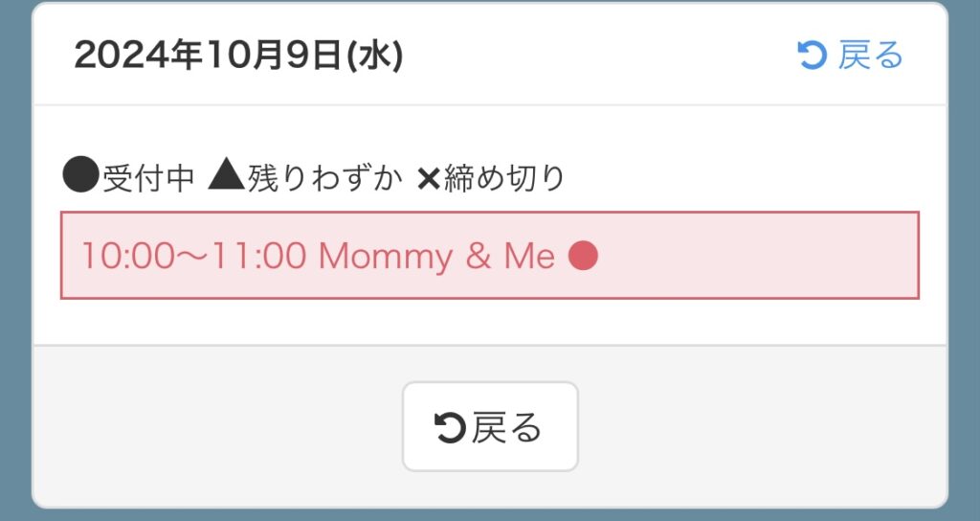Click the × 締め切り legend icon
The height and width of the screenshot is (521, 980).
(x=427, y=178)
